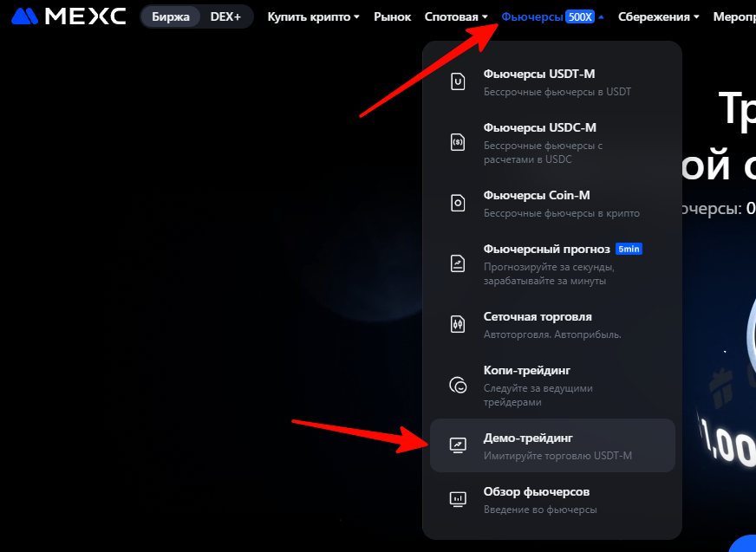Open Сеточная торговля menu entry
The width and height of the screenshot is (756, 552).
coord(552,325)
